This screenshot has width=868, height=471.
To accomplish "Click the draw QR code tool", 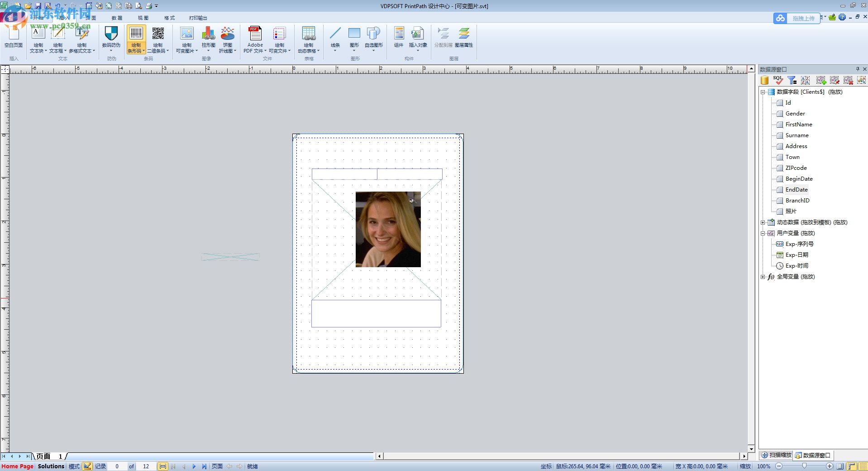I will pos(158,34).
